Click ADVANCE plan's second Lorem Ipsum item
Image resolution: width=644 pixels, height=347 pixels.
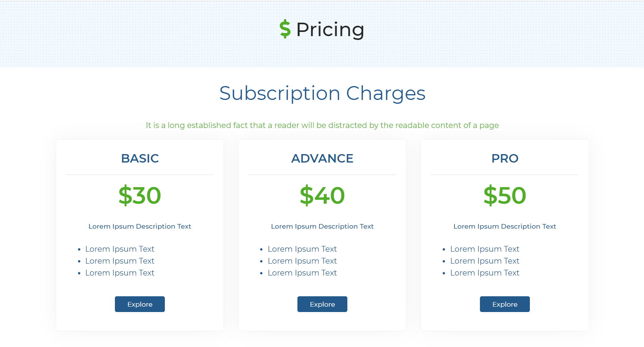click(x=302, y=261)
